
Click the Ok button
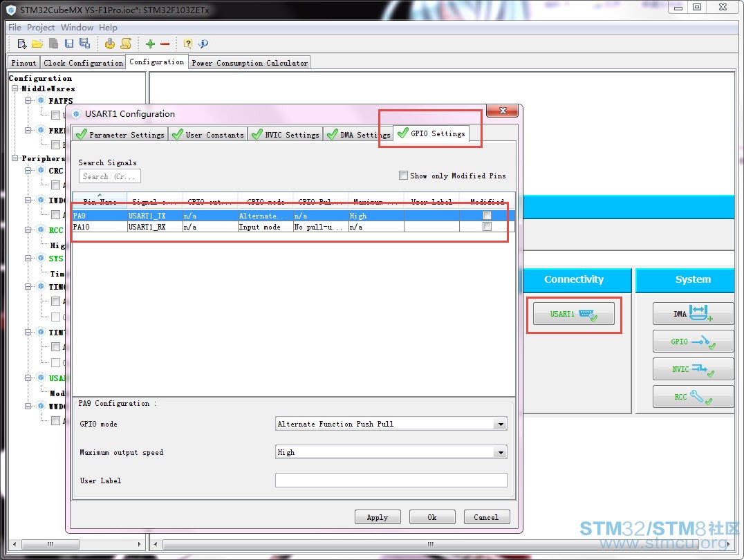click(432, 517)
